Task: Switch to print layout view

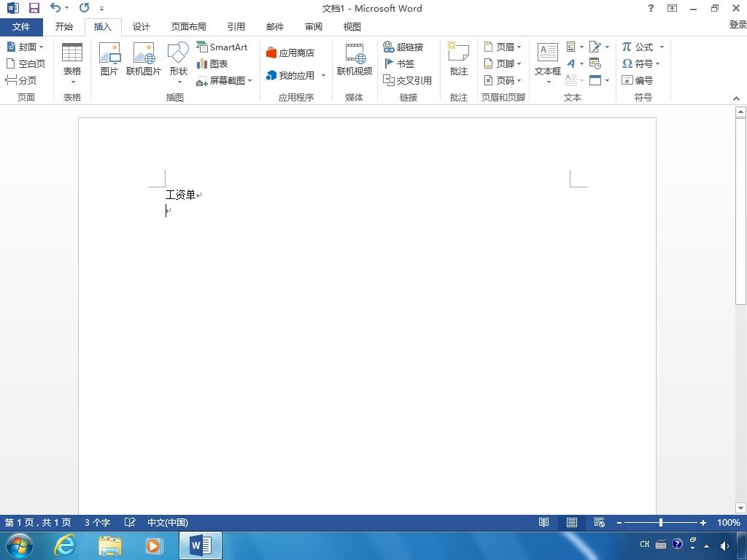Action: pos(572,522)
